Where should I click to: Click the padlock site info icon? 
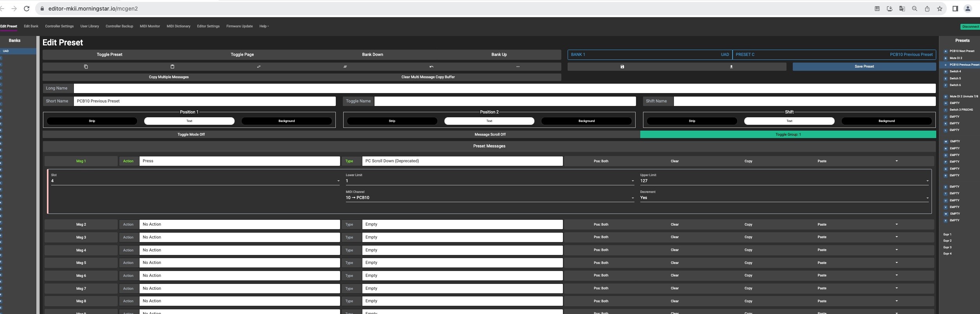click(42, 9)
